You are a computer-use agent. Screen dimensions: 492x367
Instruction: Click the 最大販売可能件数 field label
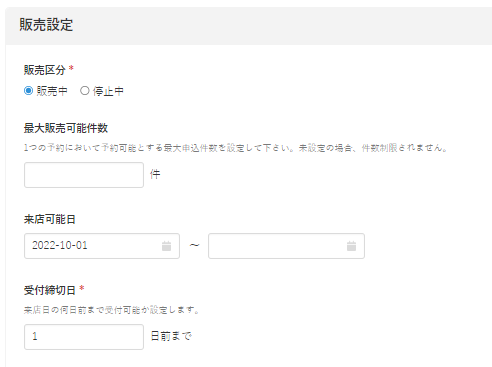66,128
